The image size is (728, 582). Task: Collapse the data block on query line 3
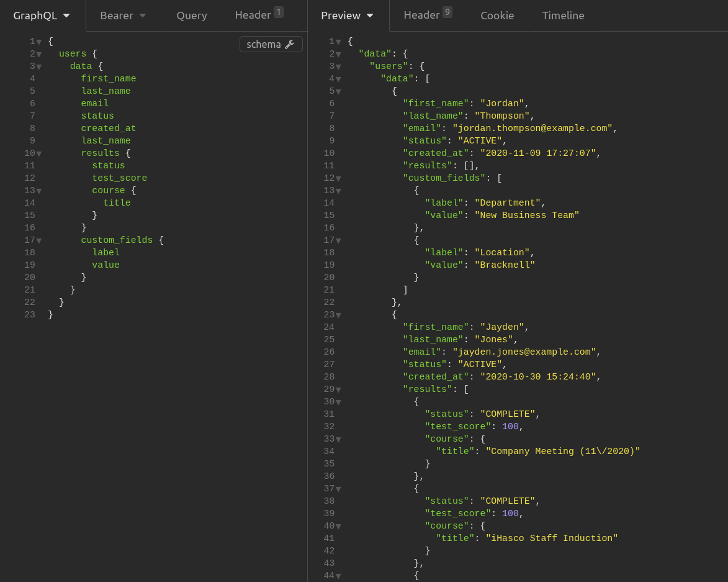pyautogui.click(x=39, y=67)
